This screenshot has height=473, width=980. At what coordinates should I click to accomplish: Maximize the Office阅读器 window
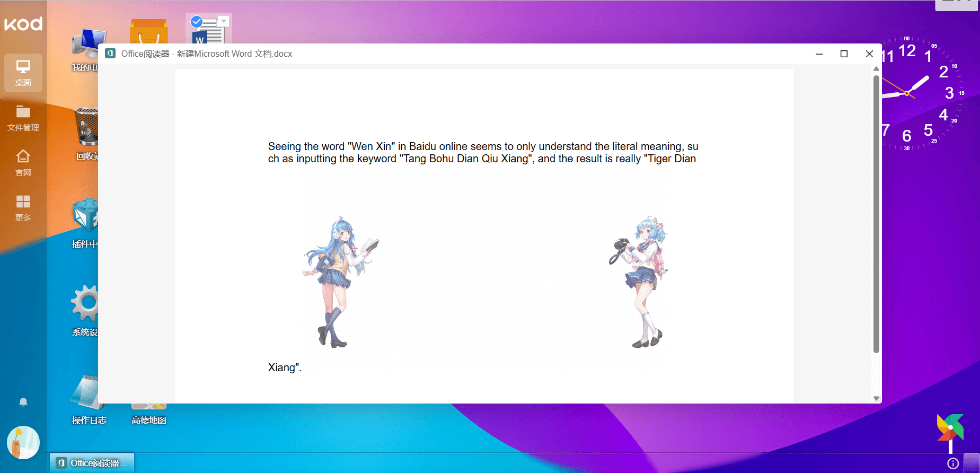(844, 54)
